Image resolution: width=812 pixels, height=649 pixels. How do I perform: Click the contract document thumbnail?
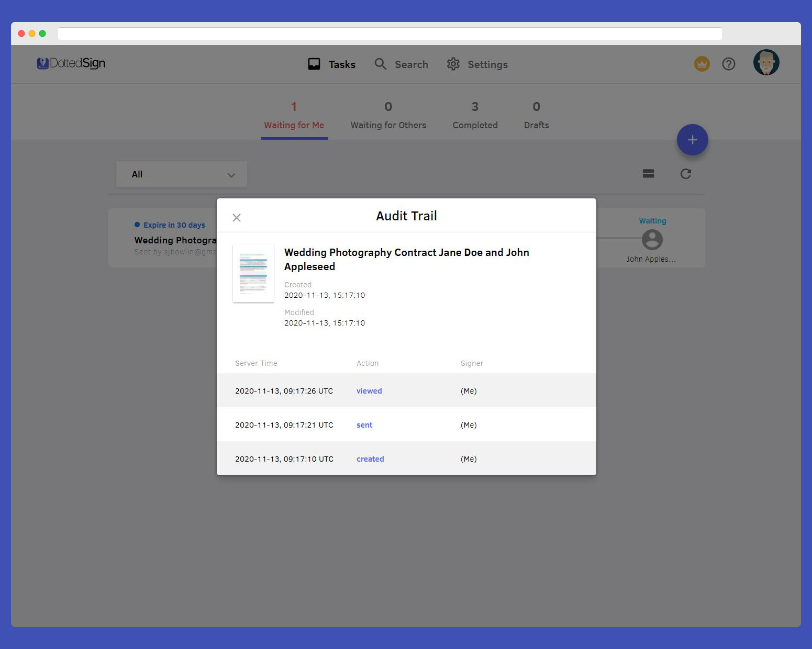coord(253,273)
